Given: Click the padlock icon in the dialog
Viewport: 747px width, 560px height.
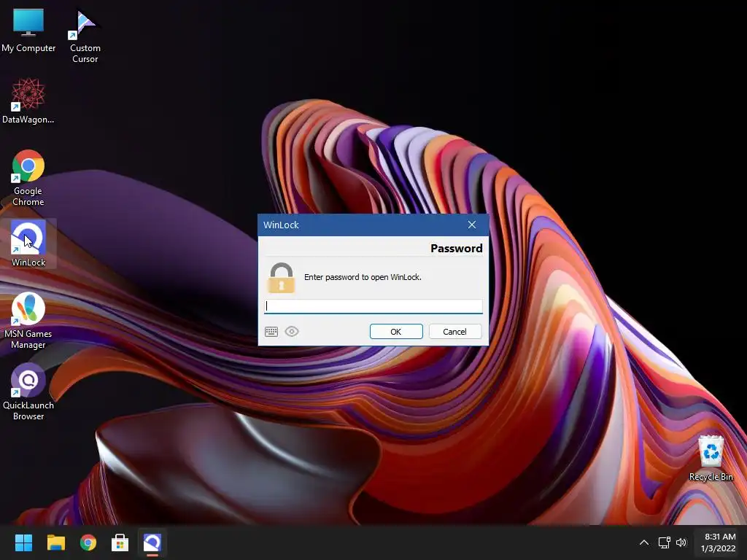Looking at the screenshot, I should (x=281, y=277).
